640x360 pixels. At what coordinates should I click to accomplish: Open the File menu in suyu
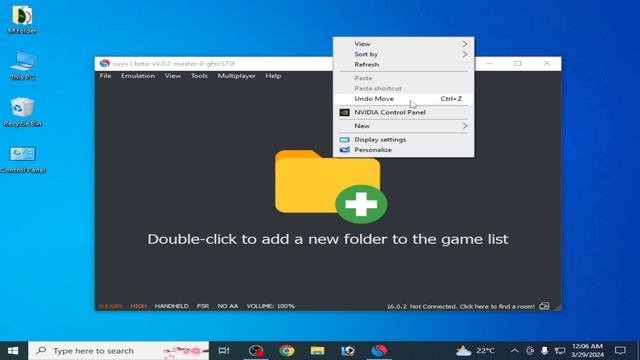tap(105, 76)
